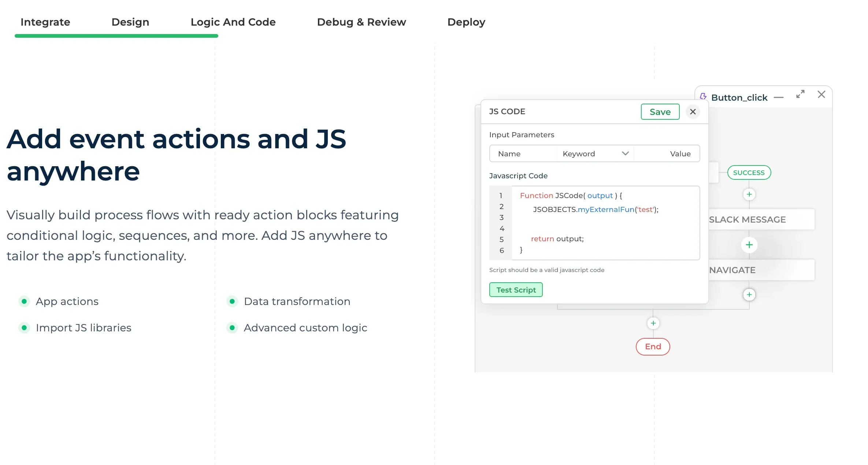Click the lightning event icon beside Button_click
The height and width of the screenshot is (465, 868).
click(x=703, y=97)
